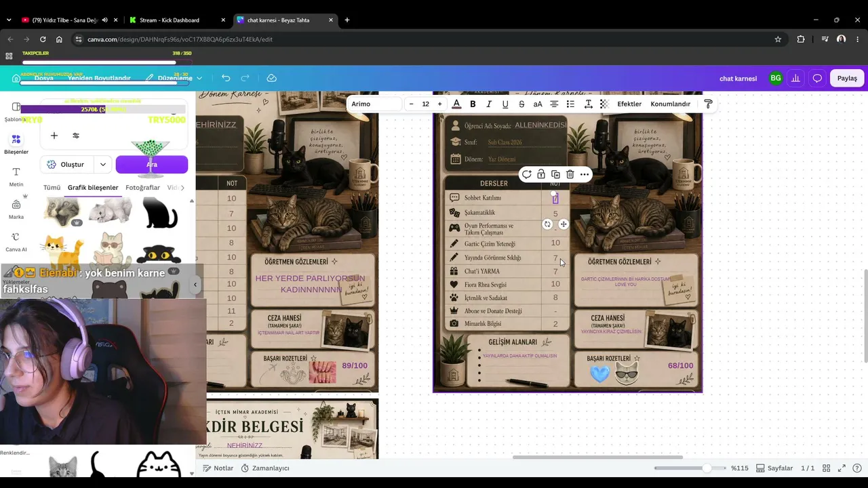Open the Notlar notes panel
The width and height of the screenshot is (868, 488).
218,468
